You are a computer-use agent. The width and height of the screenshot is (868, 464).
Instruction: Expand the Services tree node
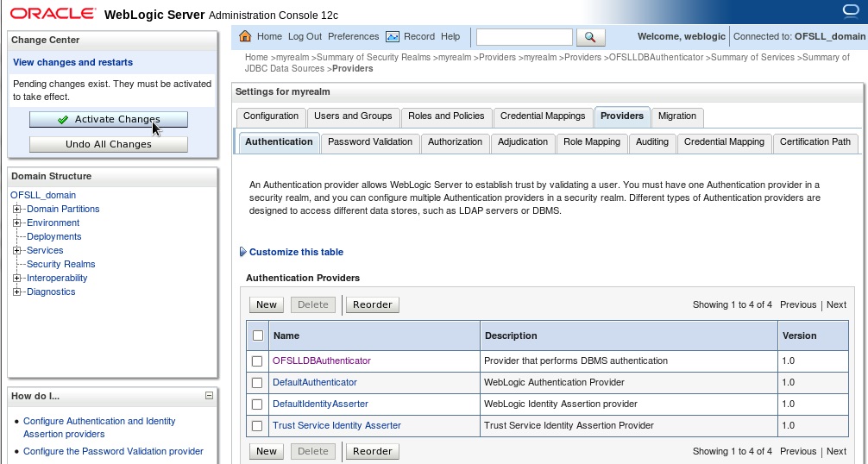[16, 250]
